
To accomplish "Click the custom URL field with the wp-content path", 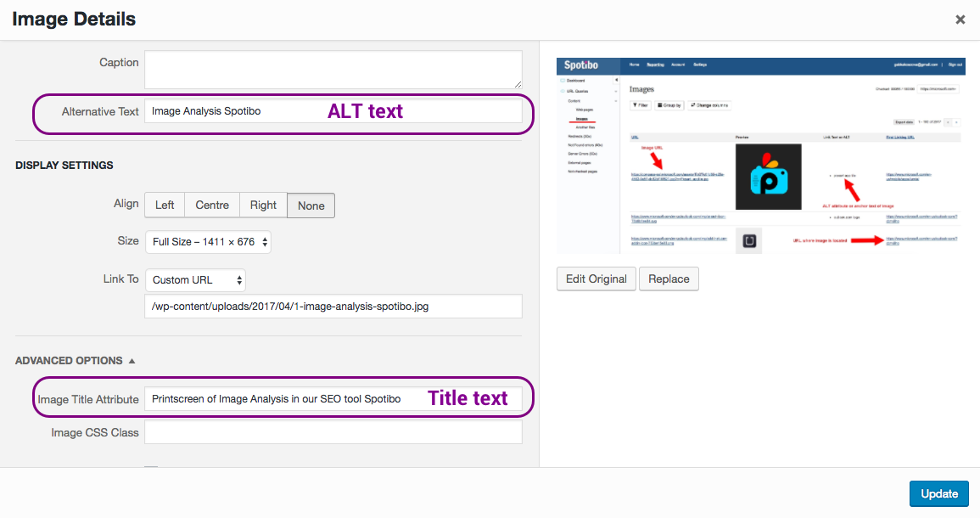I will click(333, 307).
